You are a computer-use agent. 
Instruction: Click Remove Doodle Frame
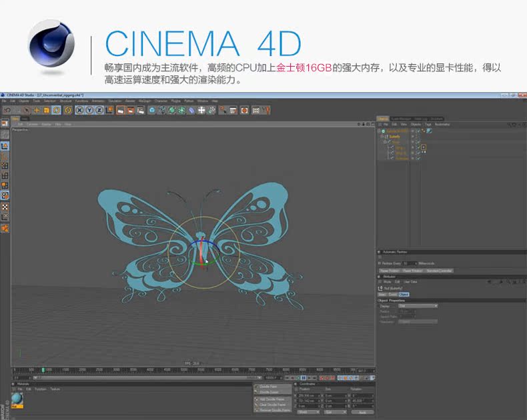point(272,410)
